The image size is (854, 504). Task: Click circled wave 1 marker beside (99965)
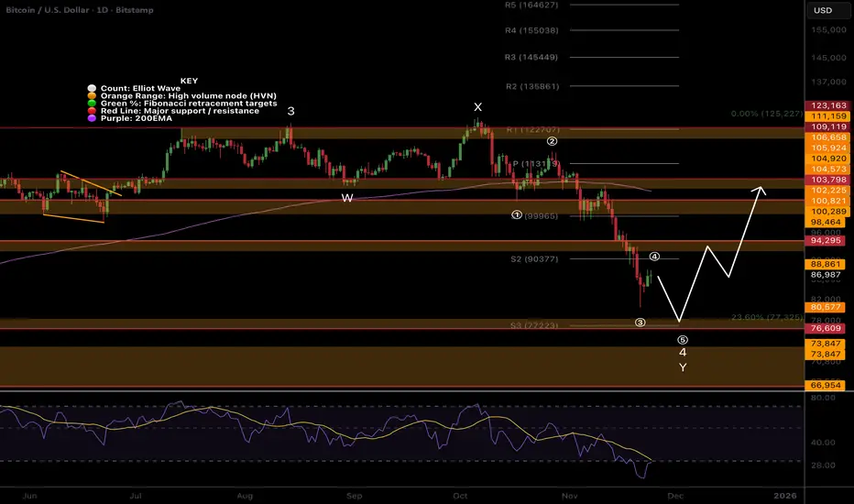(516, 215)
